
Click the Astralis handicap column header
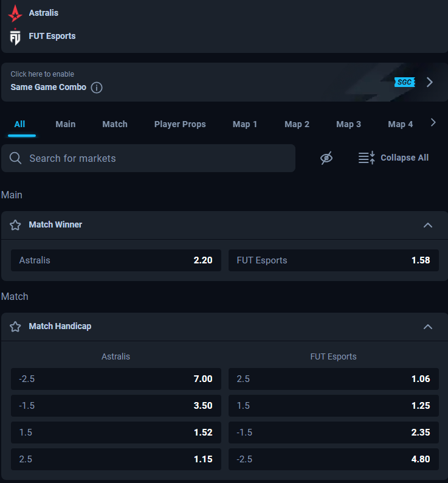pyautogui.click(x=115, y=356)
